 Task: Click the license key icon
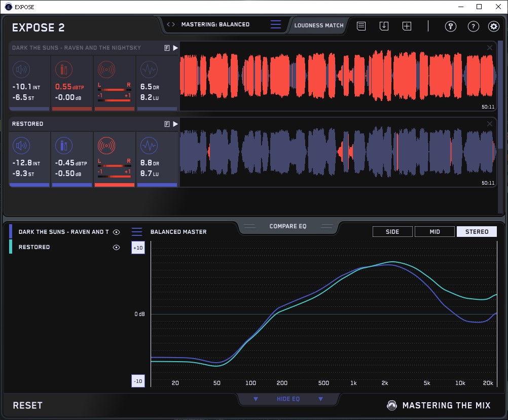click(x=450, y=26)
